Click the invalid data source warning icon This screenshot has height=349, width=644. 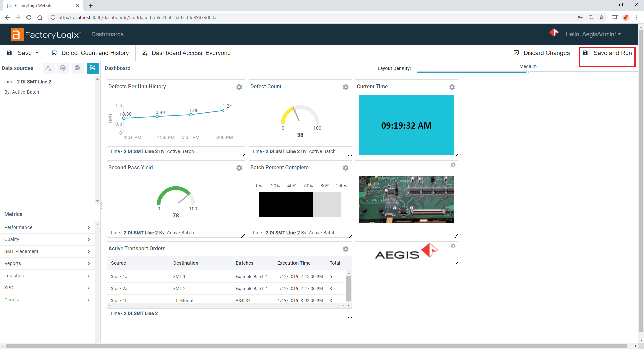[48, 68]
